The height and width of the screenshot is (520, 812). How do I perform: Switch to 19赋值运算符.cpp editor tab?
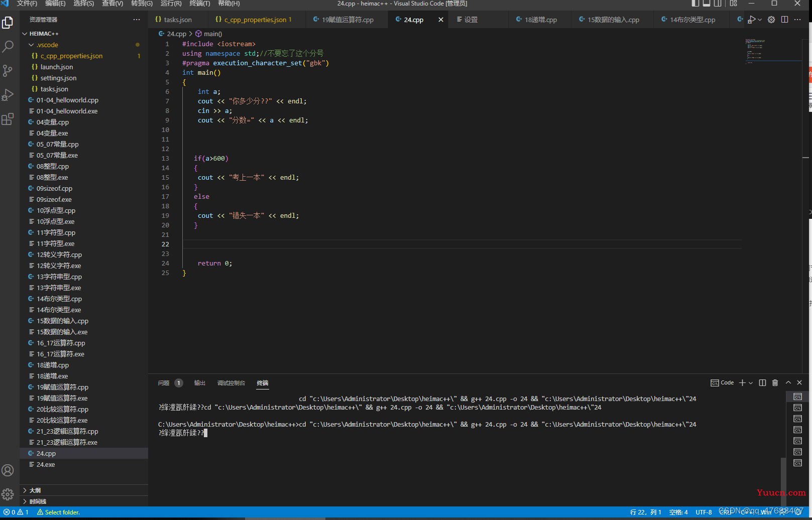point(347,20)
